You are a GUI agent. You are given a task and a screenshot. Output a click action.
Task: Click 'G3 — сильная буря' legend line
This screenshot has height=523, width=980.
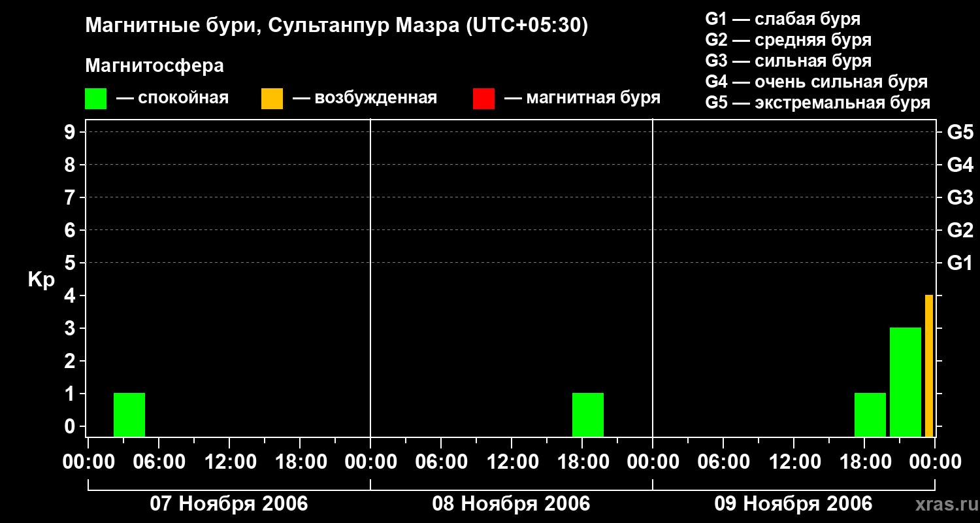788,61
